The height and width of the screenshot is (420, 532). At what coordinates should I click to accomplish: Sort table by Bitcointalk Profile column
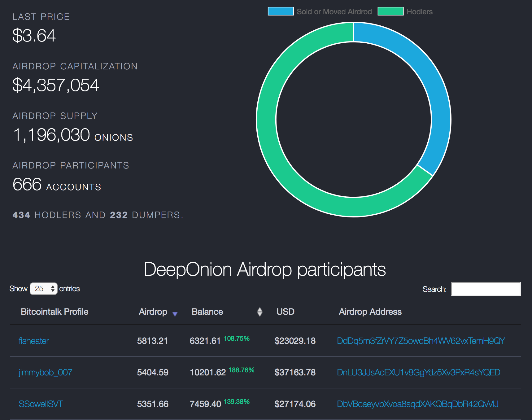pyautogui.click(x=55, y=312)
